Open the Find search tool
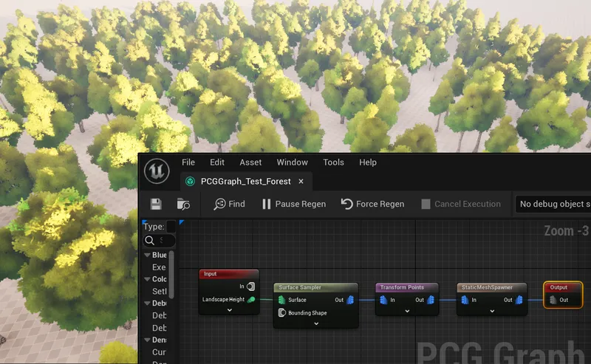 [x=230, y=204]
